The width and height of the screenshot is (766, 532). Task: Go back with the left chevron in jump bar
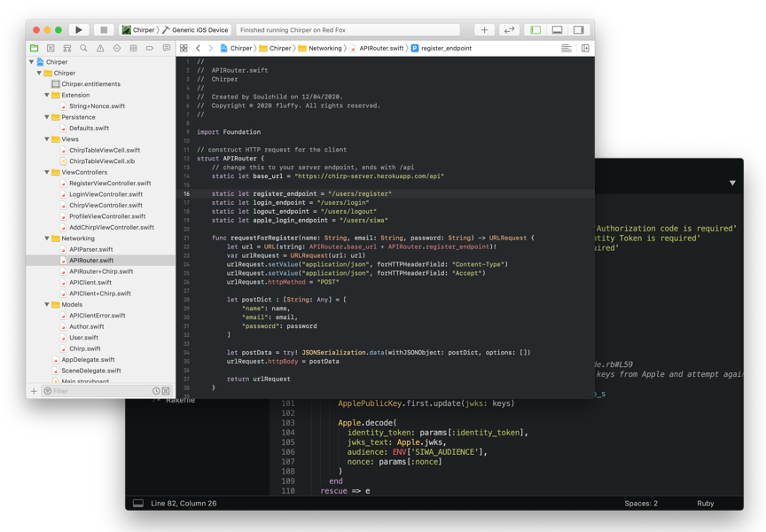tap(199, 49)
